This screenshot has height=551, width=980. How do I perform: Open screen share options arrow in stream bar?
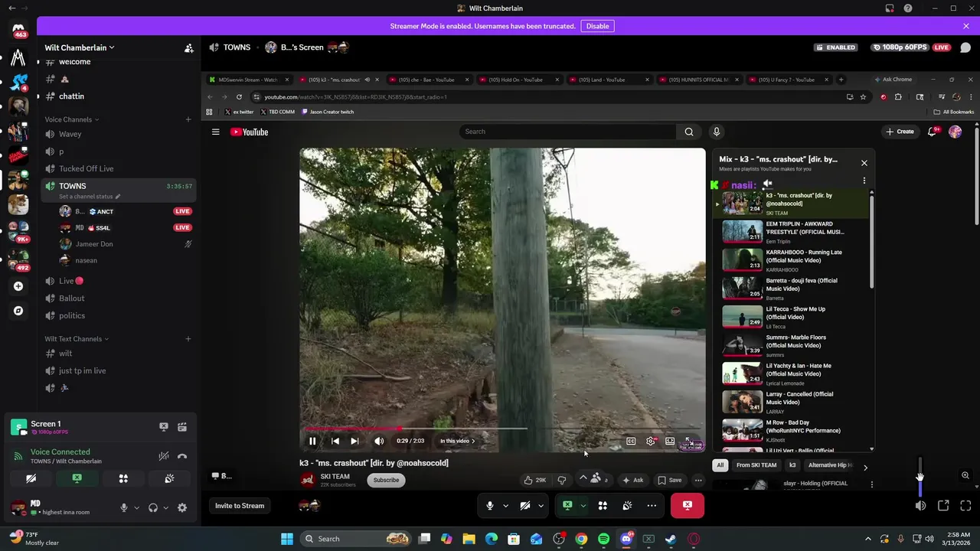pyautogui.click(x=583, y=506)
